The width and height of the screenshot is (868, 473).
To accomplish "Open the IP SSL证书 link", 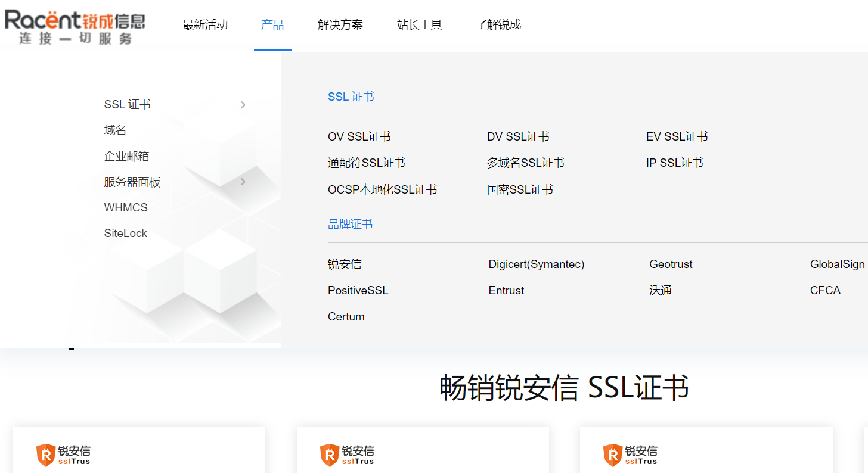I will tap(675, 163).
